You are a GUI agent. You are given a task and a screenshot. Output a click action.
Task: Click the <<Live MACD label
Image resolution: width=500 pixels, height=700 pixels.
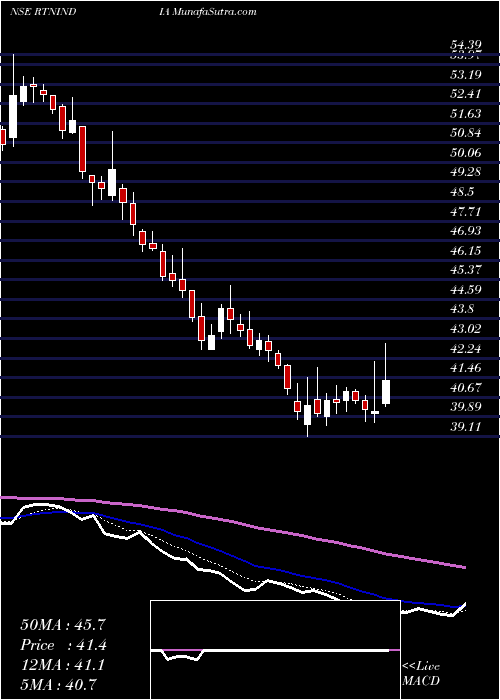click(x=421, y=674)
